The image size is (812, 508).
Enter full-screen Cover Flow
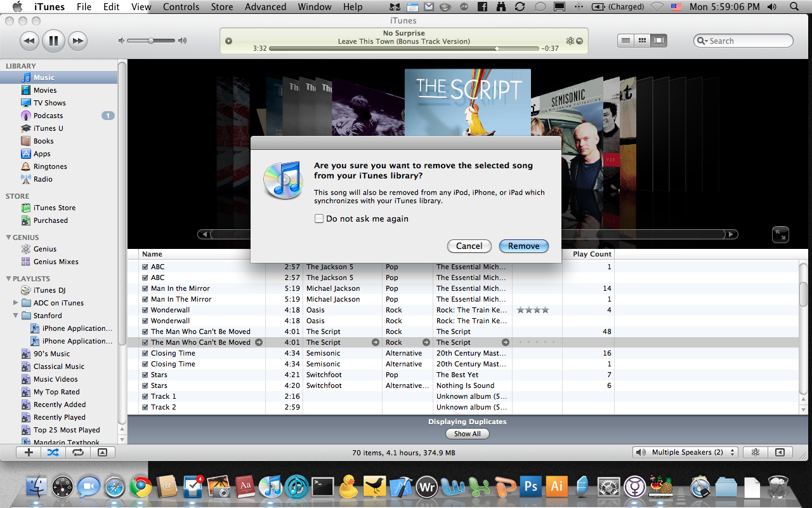(780, 234)
